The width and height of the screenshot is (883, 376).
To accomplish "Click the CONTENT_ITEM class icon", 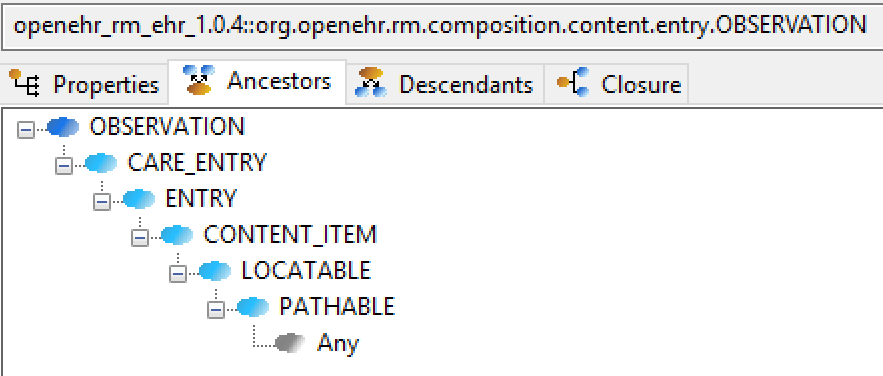I will [177, 235].
